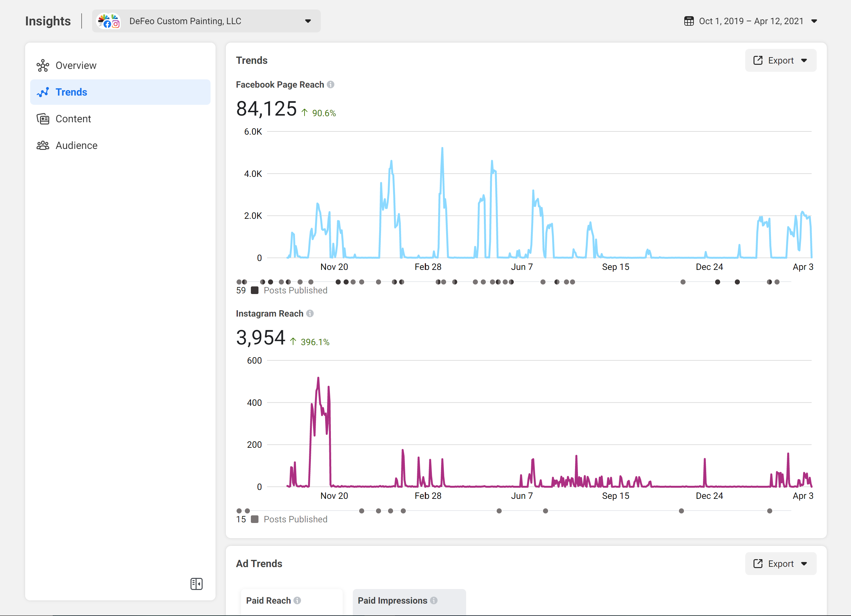Click the 59 Posts Published label
This screenshot has height=616, width=851.
(282, 290)
